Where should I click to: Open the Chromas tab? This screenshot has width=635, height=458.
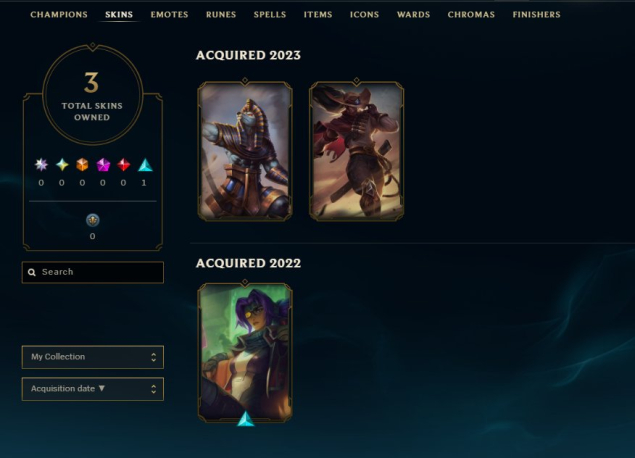471,15
